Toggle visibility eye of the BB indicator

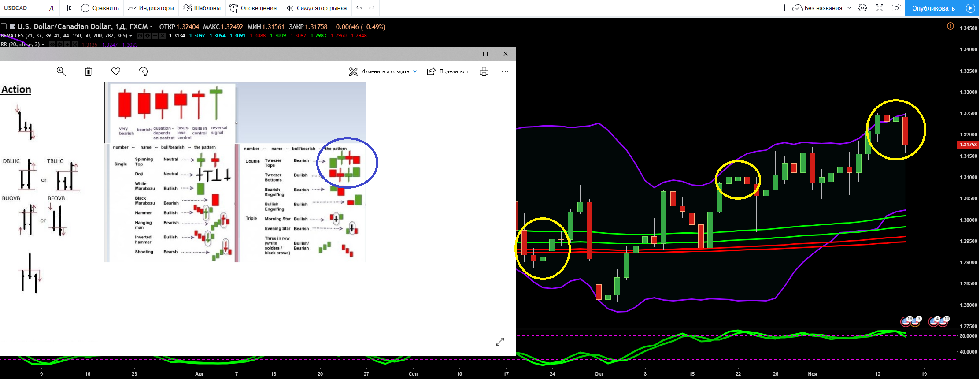click(52, 45)
